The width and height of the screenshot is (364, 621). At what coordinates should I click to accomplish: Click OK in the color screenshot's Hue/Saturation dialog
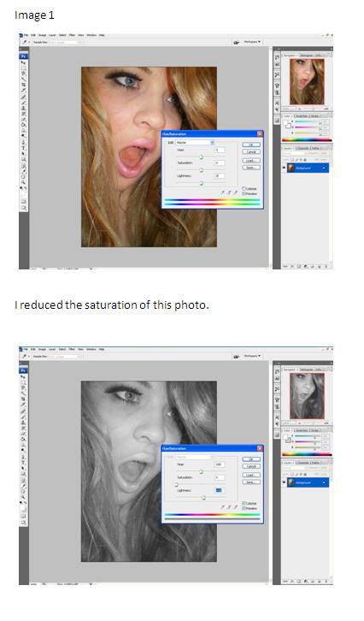tap(251, 145)
